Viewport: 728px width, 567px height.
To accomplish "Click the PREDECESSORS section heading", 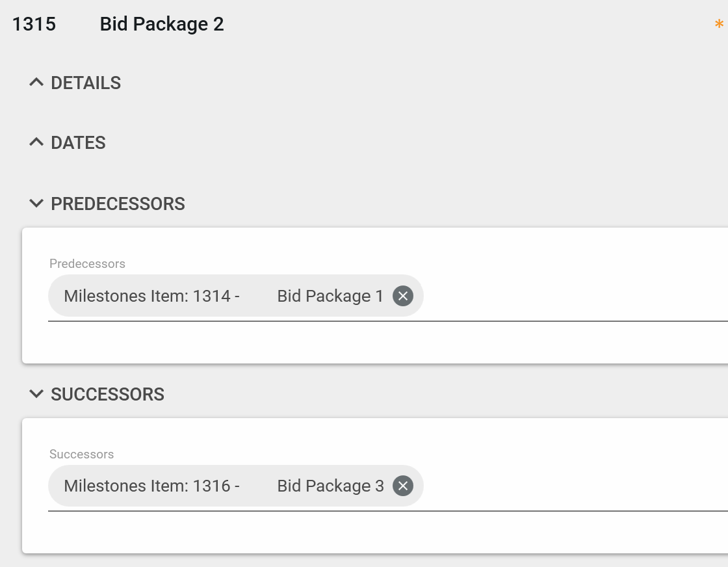I will point(118,204).
